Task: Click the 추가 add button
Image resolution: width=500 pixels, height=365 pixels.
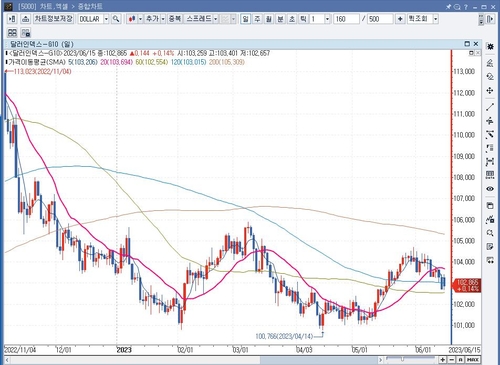Action: [x=152, y=19]
